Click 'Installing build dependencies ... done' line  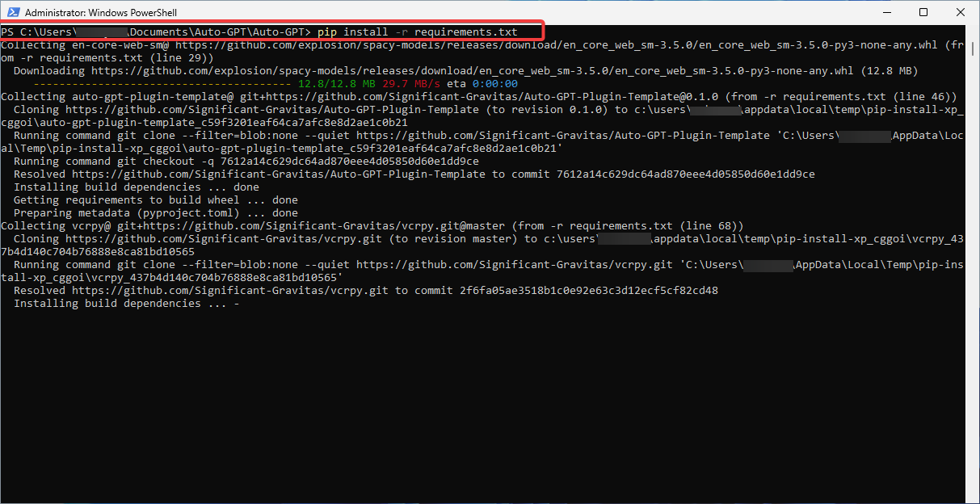(137, 187)
